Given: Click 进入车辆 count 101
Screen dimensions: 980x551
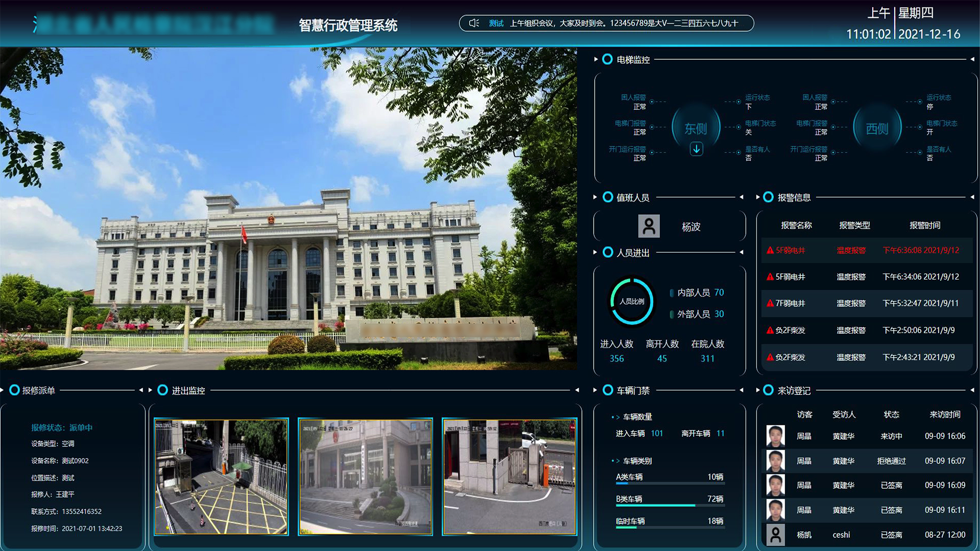Looking at the screenshot, I should coord(657,433).
